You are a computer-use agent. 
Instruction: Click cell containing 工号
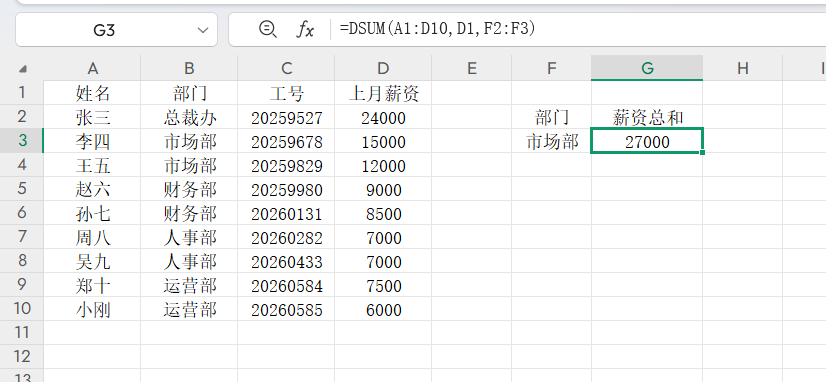click(x=286, y=94)
